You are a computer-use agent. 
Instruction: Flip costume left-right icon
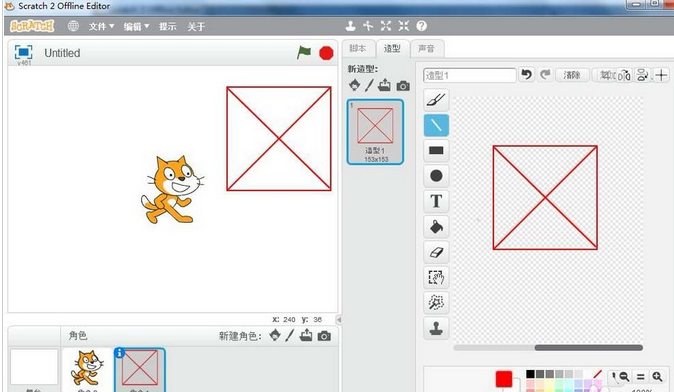[624, 76]
